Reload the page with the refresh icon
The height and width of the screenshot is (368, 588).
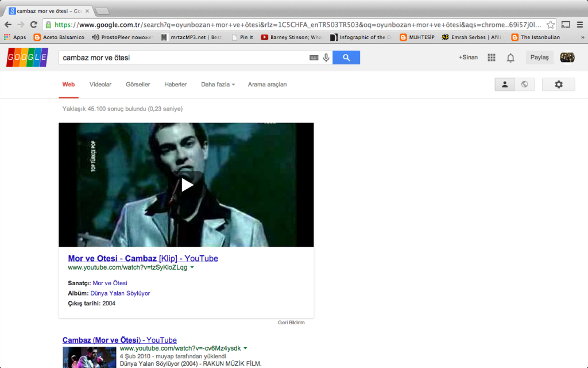coord(33,26)
